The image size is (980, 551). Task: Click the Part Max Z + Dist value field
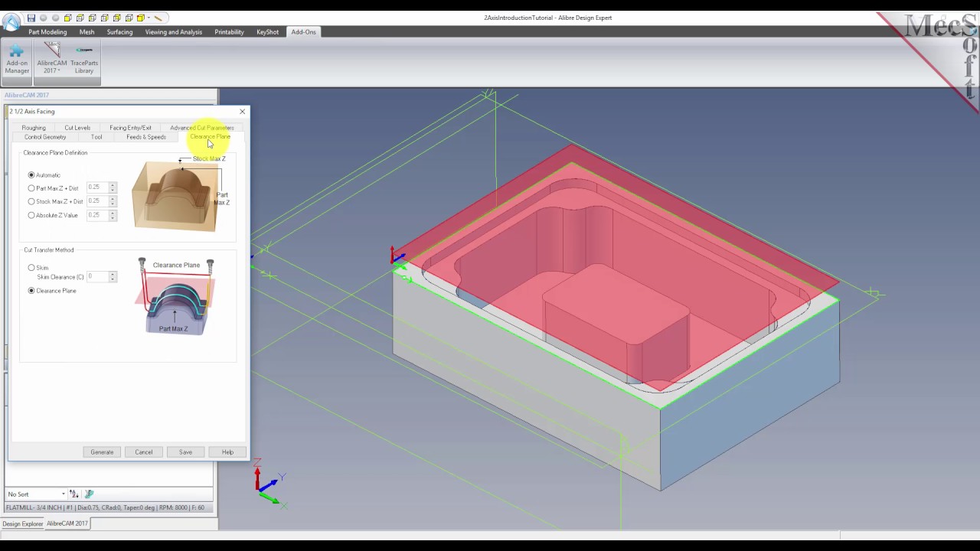pos(97,187)
